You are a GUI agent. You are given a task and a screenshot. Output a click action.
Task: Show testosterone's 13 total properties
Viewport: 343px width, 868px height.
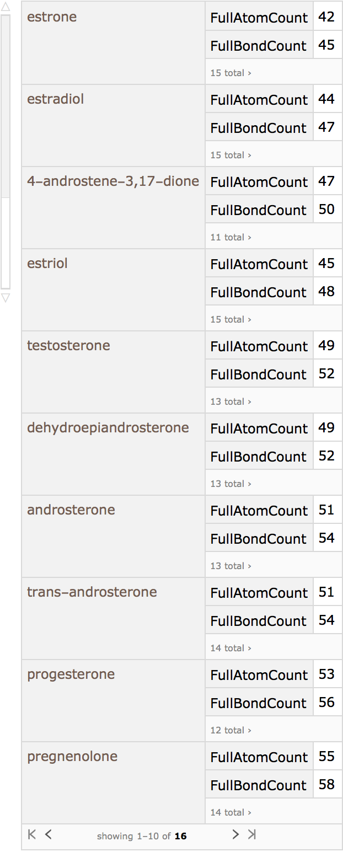(x=231, y=401)
